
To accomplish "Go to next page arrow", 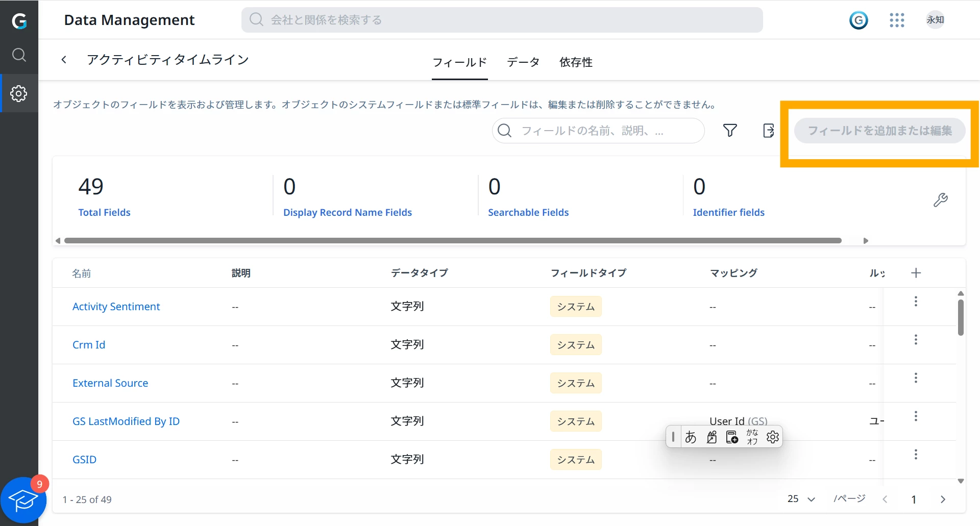I will click(x=943, y=499).
